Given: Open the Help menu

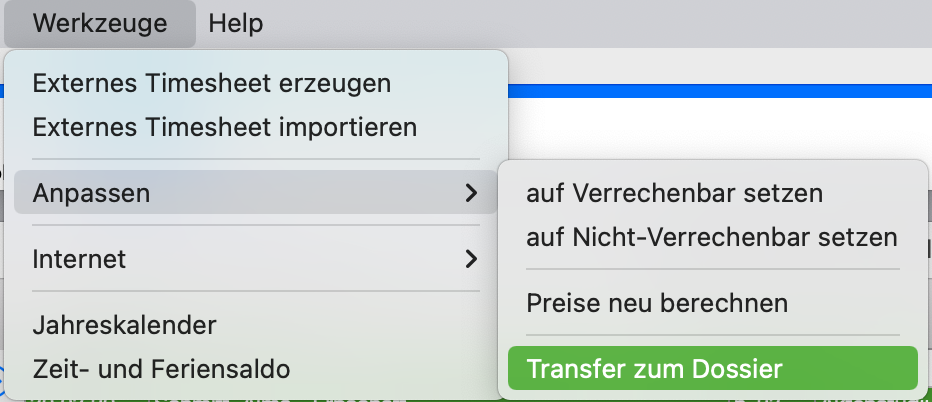Looking at the screenshot, I should (235, 24).
